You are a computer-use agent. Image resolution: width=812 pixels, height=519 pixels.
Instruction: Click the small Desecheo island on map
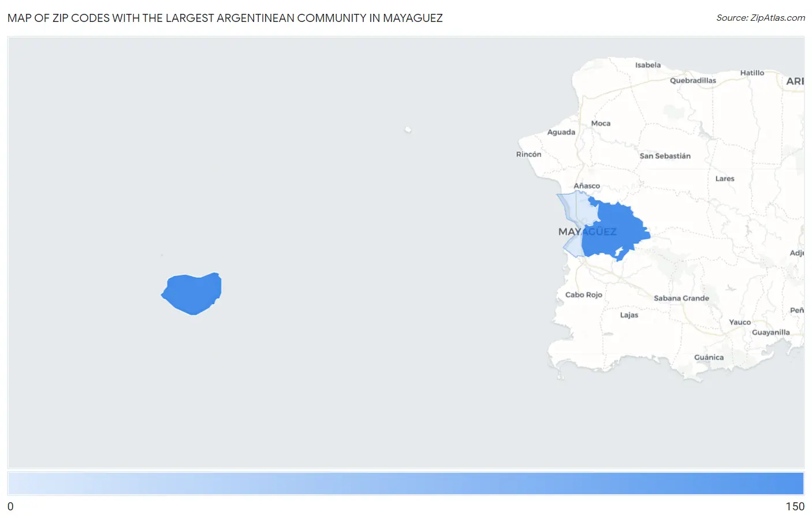(x=408, y=130)
